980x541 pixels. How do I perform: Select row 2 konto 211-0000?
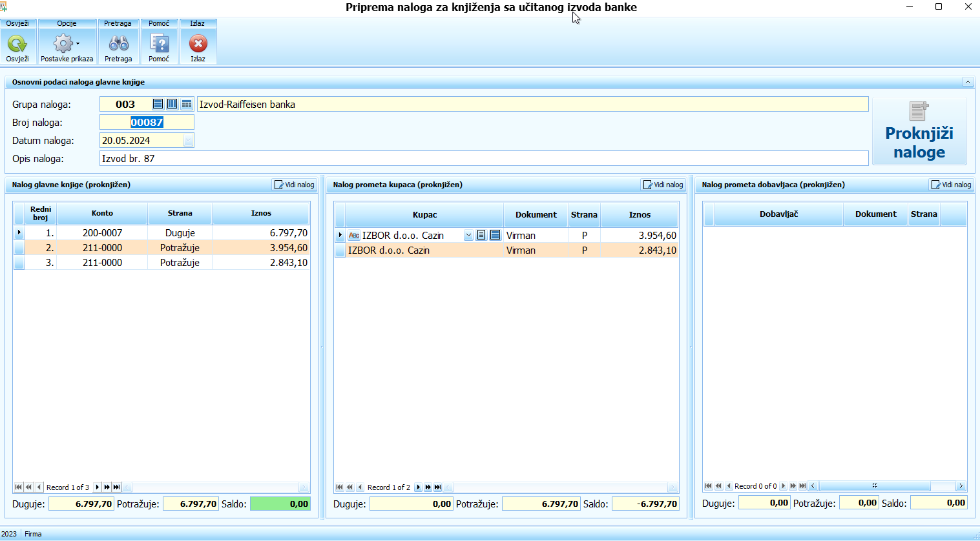(x=102, y=248)
